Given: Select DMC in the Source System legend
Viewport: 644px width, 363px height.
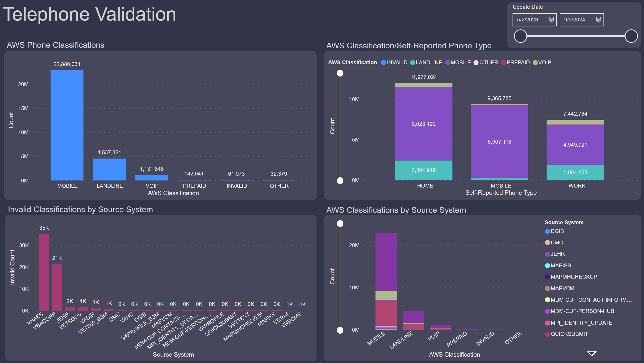Looking at the screenshot, I should (554, 242).
